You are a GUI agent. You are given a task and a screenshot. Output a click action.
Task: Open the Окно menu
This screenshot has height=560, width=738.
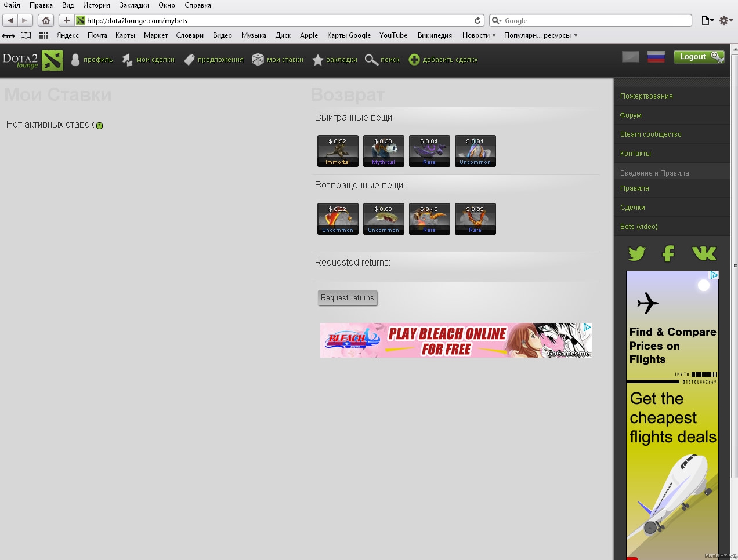point(167,5)
